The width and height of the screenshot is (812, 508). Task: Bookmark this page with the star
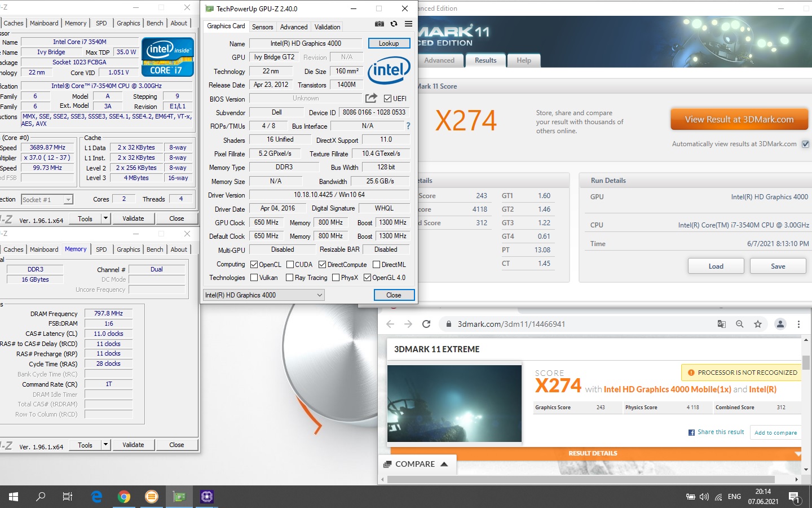coord(758,324)
